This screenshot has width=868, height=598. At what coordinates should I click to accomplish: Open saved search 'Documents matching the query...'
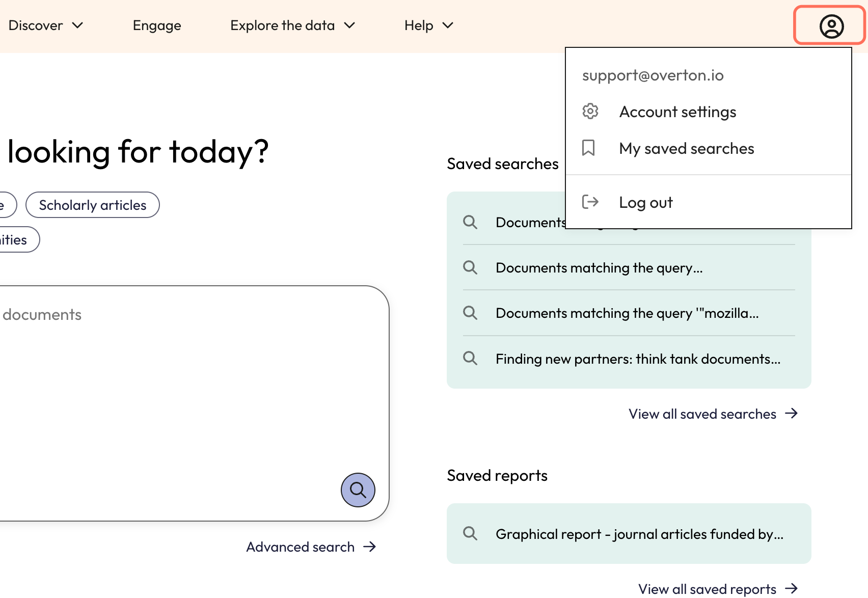point(629,267)
